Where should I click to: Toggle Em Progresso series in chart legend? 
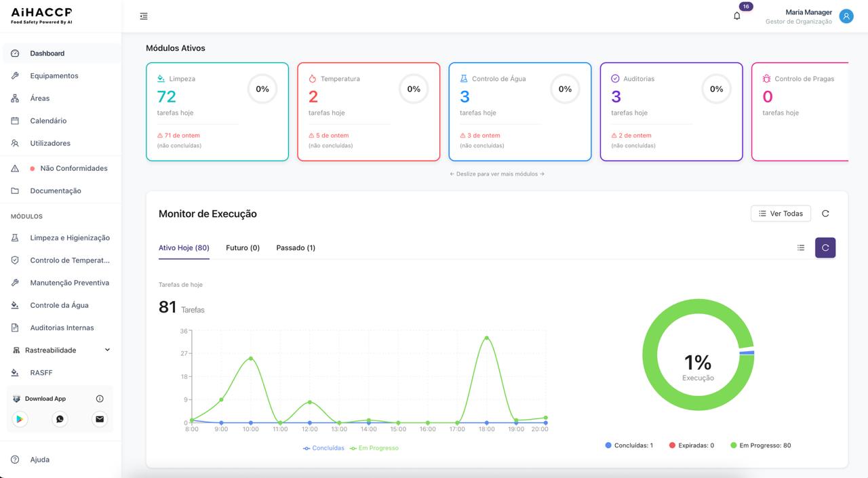374,448
